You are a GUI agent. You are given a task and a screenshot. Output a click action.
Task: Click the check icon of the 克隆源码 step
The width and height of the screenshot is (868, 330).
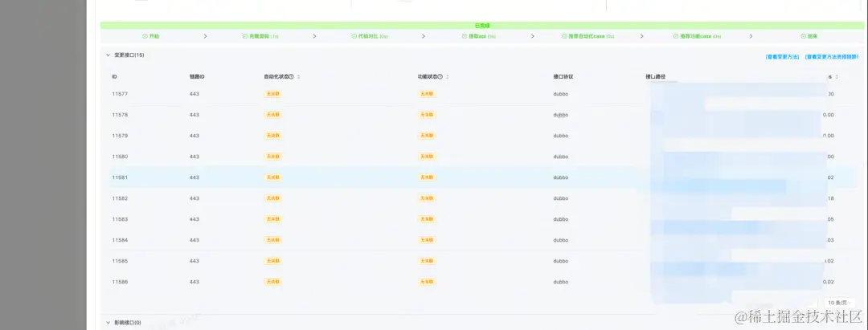click(x=244, y=36)
